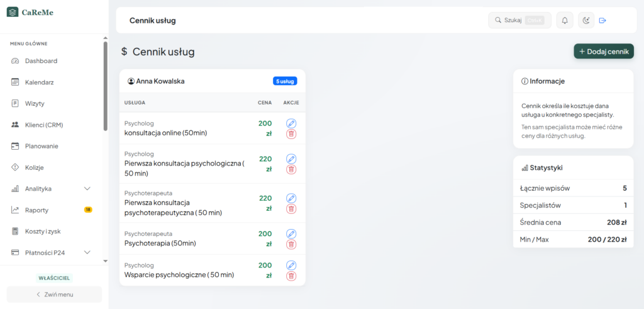Click the Koszty i zysk calculator icon
The width and height of the screenshot is (644, 309).
(15, 232)
